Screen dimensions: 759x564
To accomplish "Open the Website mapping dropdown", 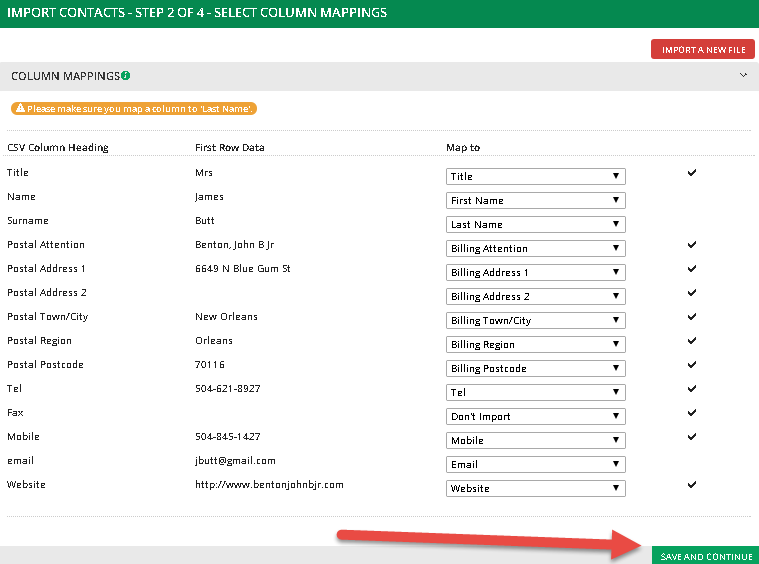I will coord(536,488).
